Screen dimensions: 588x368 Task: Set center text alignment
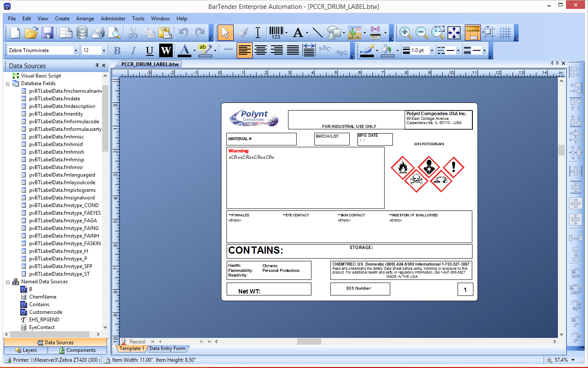click(x=261, y=50)
